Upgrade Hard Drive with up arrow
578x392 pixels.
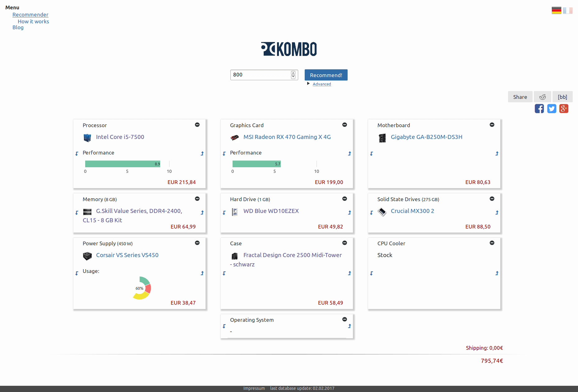349,213
